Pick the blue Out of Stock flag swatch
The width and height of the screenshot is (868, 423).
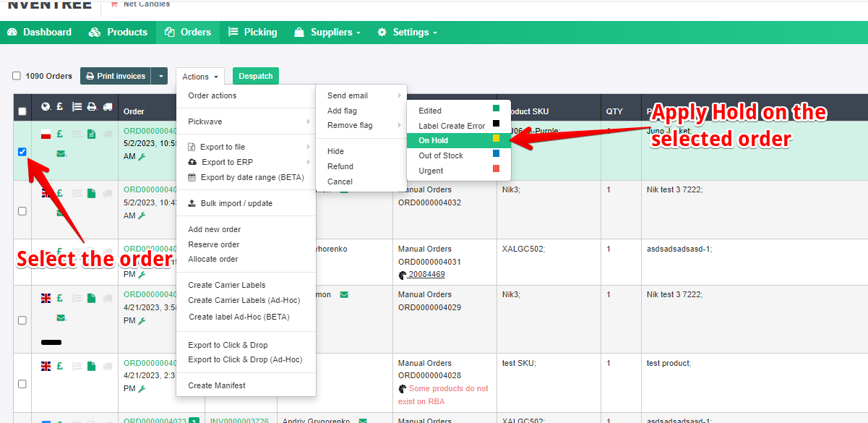tap(497, 153)
